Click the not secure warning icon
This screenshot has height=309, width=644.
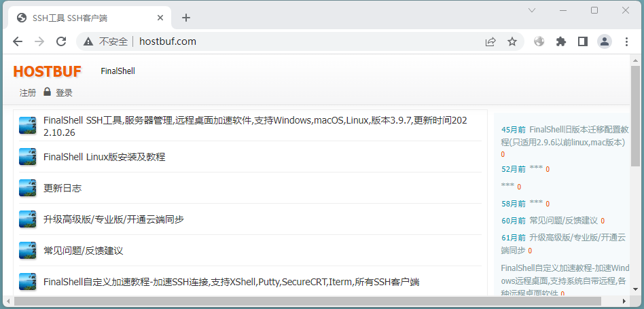(88, 41)
